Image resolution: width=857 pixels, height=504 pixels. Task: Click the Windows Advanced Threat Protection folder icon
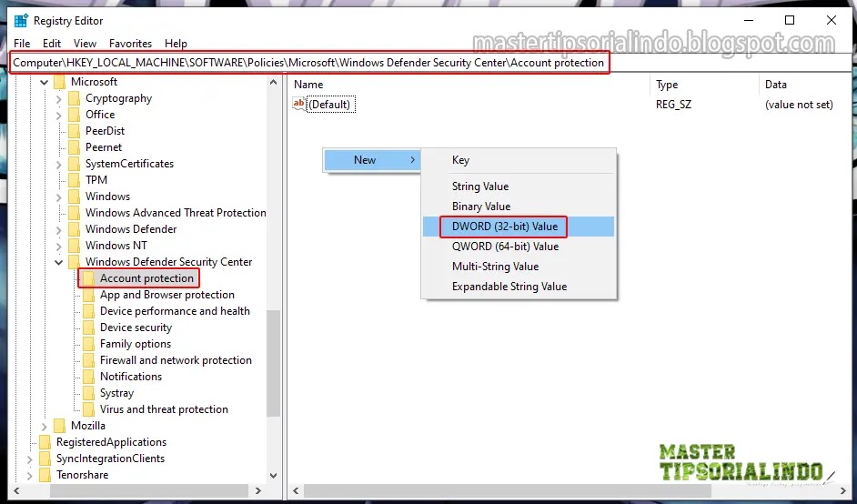coord(74,213)
